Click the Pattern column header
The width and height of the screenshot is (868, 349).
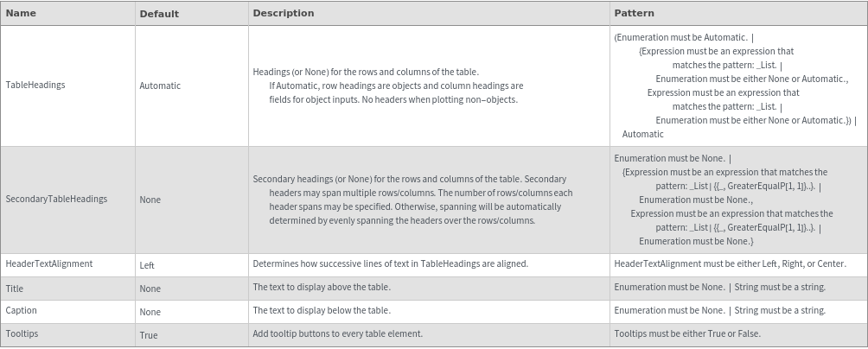tap(634, 14)
